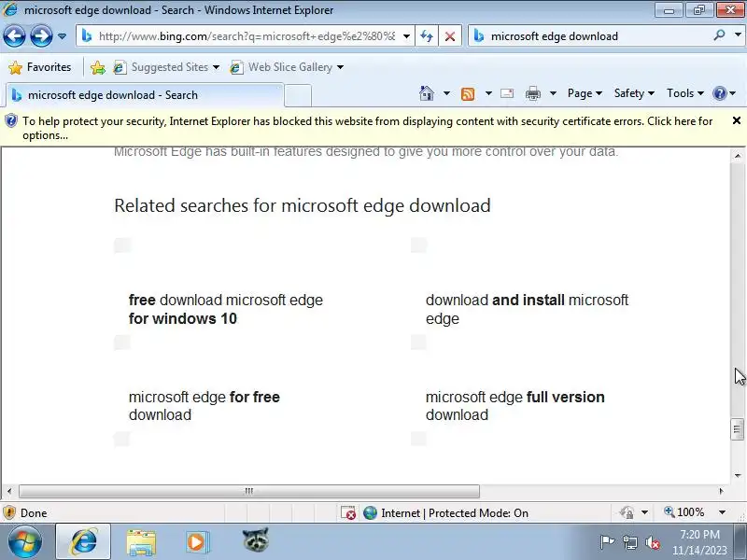Open the Windows Start menu
This screenshot has width=747, height=560.
point(25,542)
